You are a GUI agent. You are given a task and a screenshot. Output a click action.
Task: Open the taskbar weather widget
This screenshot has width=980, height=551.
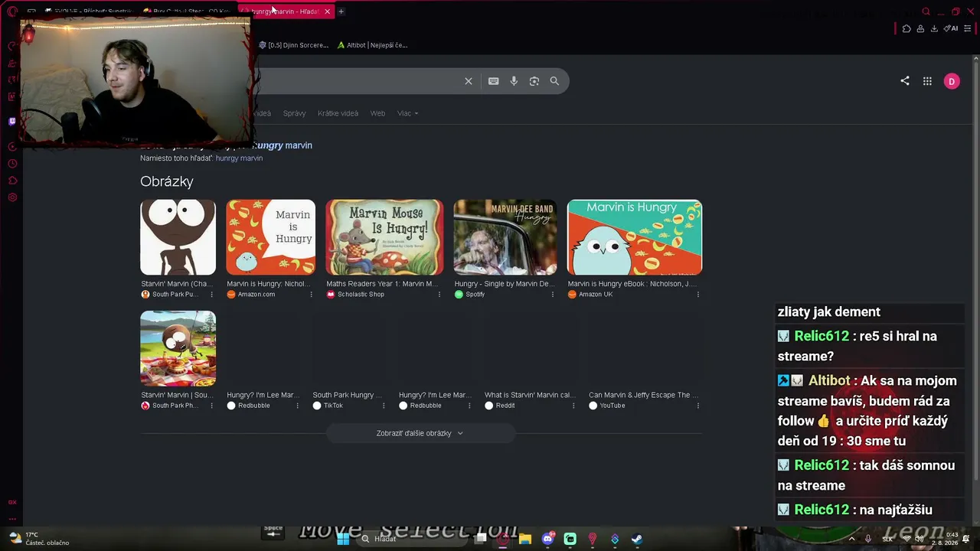pos(38,539)
